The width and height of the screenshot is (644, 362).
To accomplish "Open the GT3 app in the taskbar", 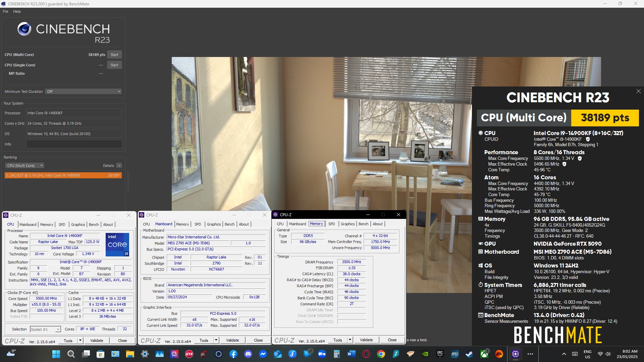I will coord(189,354).
